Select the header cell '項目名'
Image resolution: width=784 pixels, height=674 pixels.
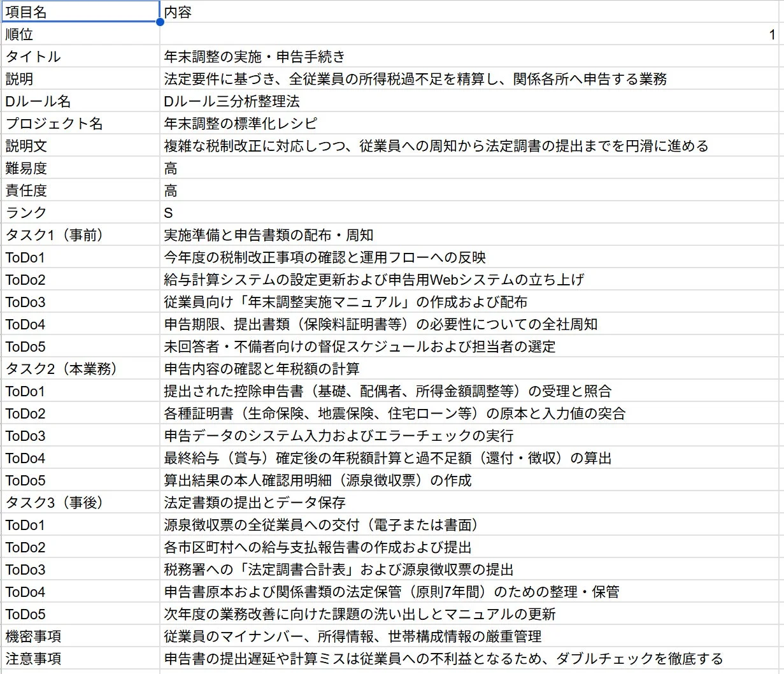(80, 11)
